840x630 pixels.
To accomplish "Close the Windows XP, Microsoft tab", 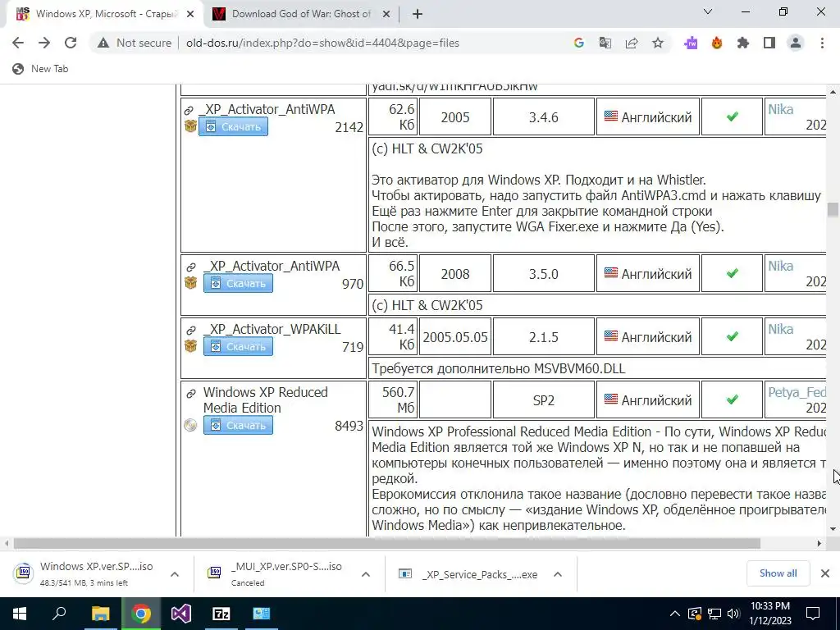I will click(190, 14).
